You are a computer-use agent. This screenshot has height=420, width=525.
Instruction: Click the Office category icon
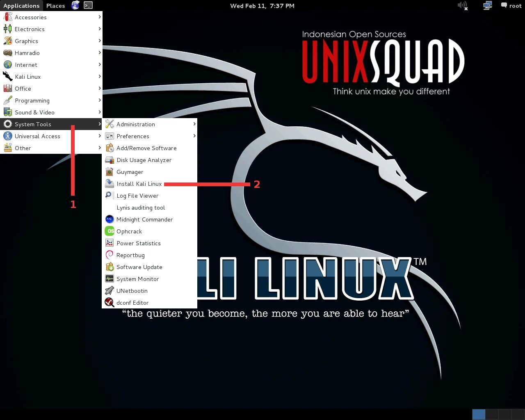(8, 89)
